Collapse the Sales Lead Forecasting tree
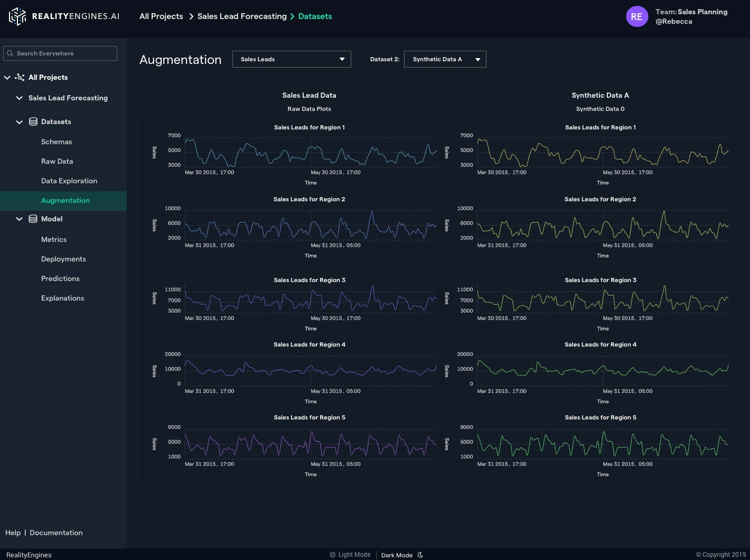 [20, 98]
